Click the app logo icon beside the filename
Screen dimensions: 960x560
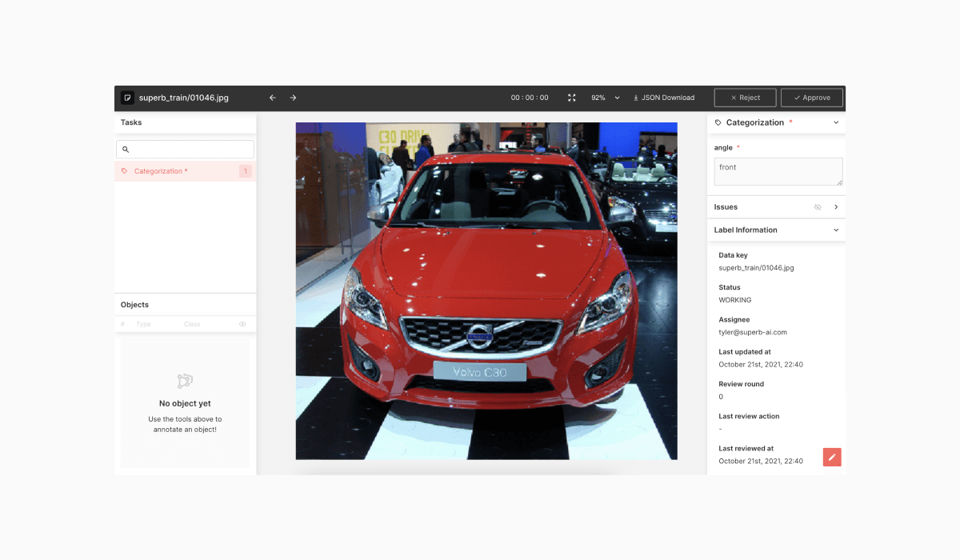click(x=127, y=98)
